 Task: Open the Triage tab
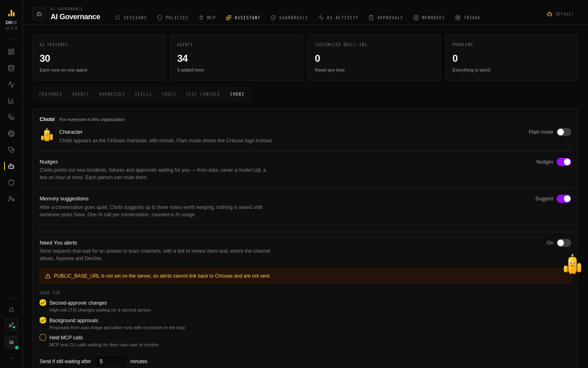click(x=468, y=18)
